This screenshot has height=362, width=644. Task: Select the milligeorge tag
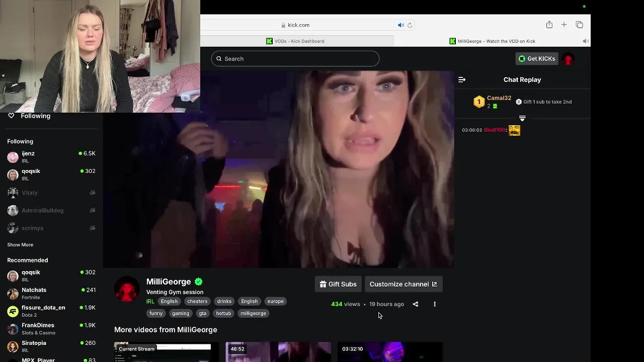point(253,313)
